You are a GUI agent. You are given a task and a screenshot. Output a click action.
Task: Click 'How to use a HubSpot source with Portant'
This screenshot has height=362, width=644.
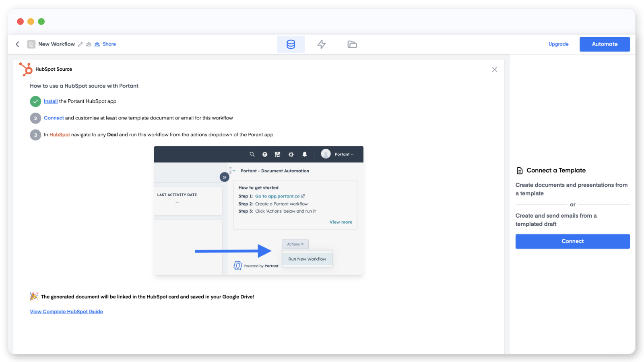(84, 86)
